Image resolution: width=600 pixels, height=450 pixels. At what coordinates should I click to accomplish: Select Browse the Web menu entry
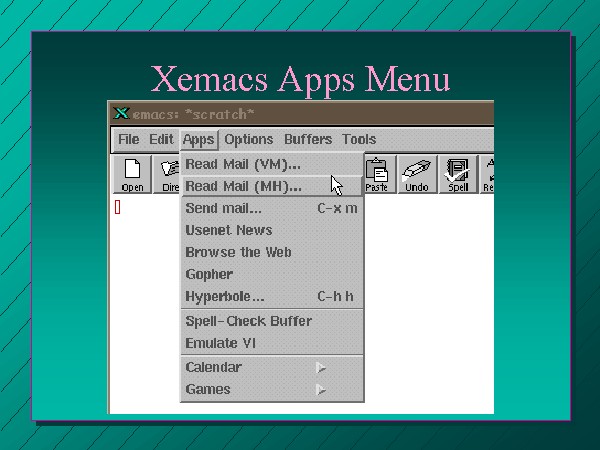point(272,253)
